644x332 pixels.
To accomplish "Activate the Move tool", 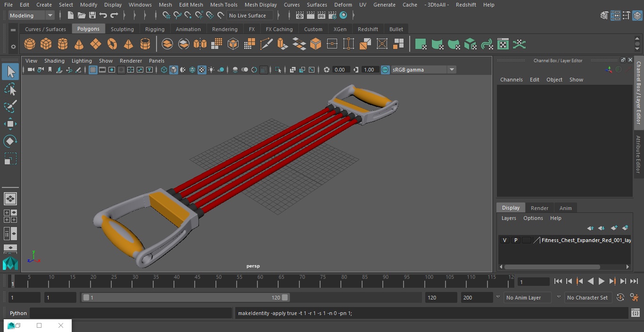I will point(10,124).
